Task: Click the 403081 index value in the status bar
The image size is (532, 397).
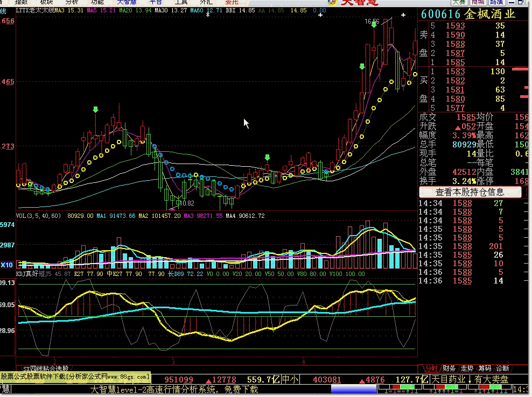Action: [x=327, y=380]
